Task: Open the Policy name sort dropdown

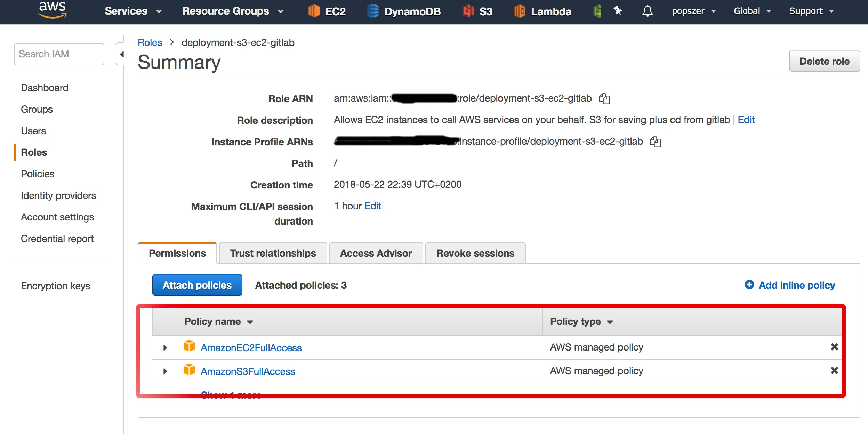Action: pyautogui.click(x=250, y=322)
